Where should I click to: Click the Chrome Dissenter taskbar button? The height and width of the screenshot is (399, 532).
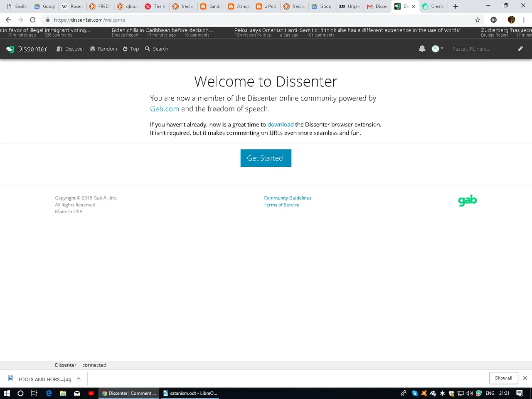129,393
